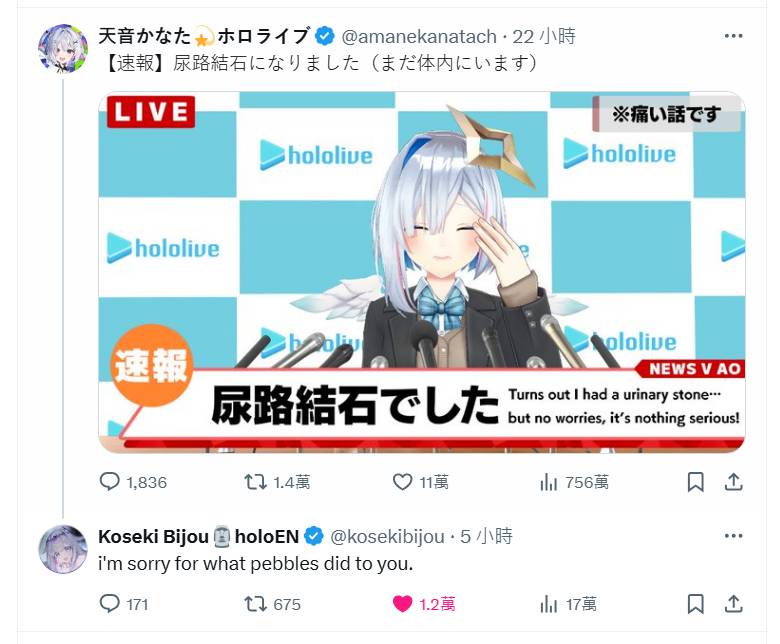
Task: Open Amane Kanata's profile avatar
Action: coord(63,49)
